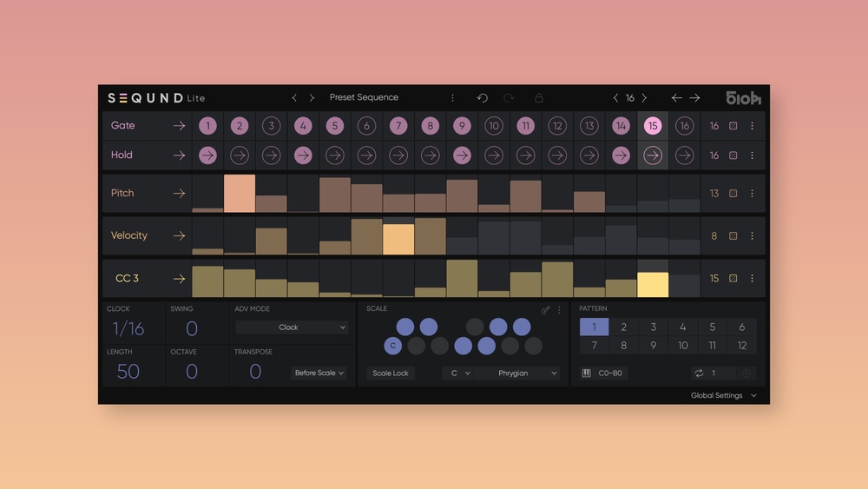Image resolution: width=868 pixels, height=489 pixels.
Task: Open the Phrygian scale type dropdown
Action: [x=517, y=373]
